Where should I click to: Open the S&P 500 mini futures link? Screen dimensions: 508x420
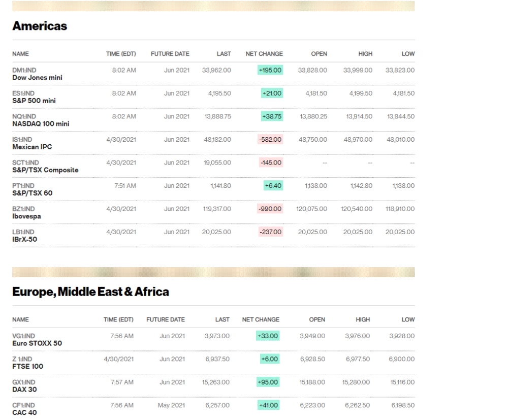[34, 101]
